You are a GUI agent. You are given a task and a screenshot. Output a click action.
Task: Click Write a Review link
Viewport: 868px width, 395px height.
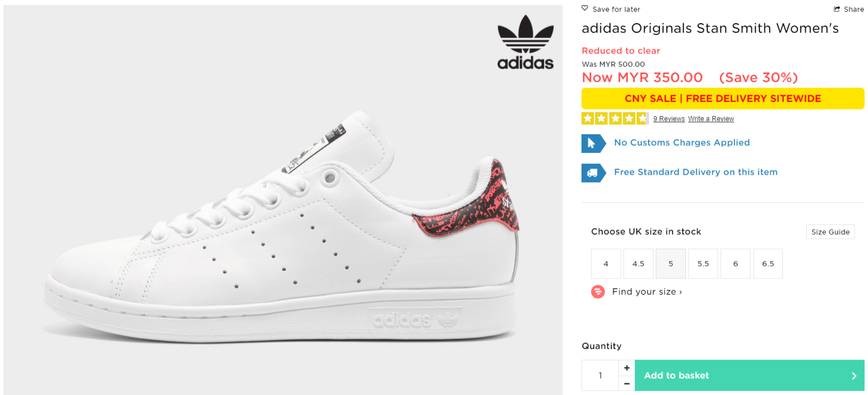(711, 119)
